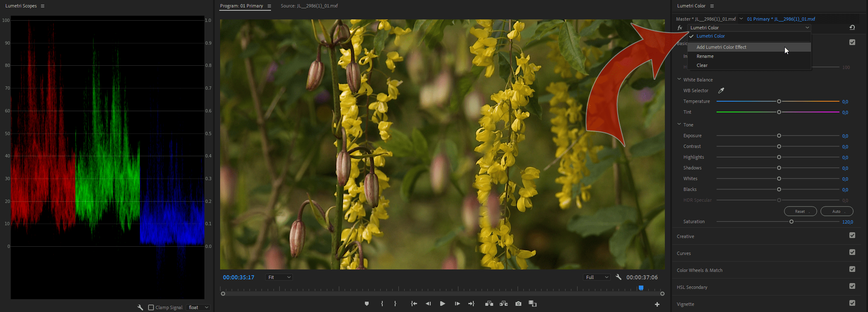868x312 pixels.
Task: Open Lumetri Scopes settings wrench
Action: (x=140, y=307)
